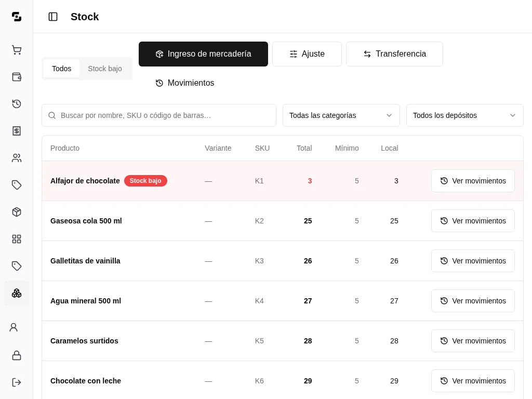Click the Caramelos surtidos product name
Viewport: 532px width, 399px height.
84,341
